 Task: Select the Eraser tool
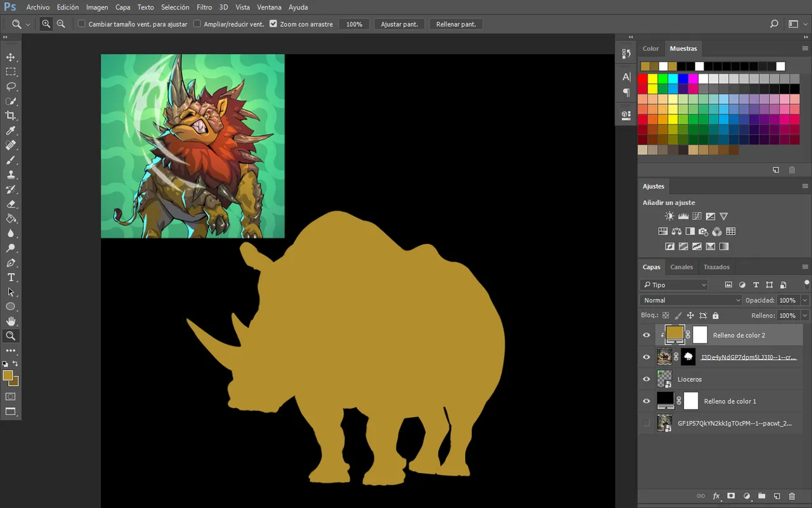pyautogui.click(x=11, y=204)
